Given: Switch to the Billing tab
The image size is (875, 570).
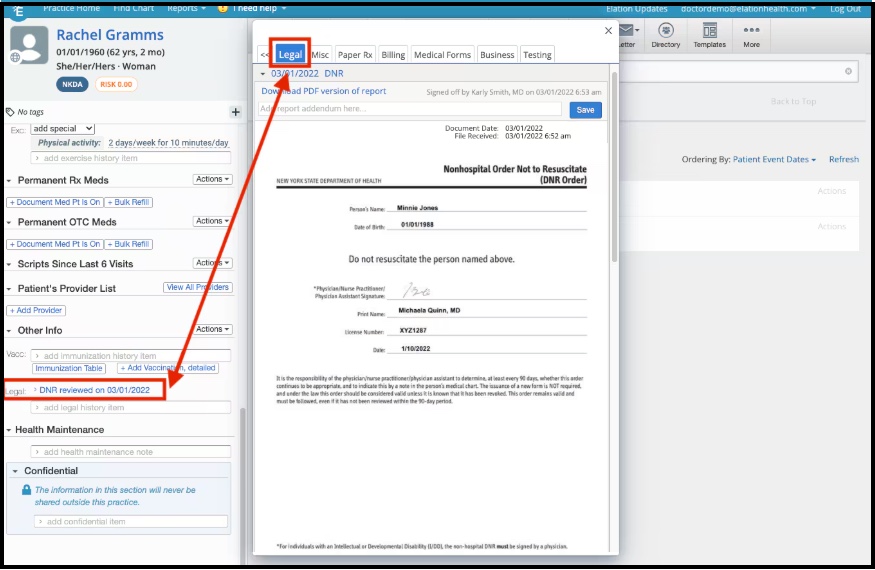Looking at the screenshot, I should pyautogui.click(x=393, y=55).
